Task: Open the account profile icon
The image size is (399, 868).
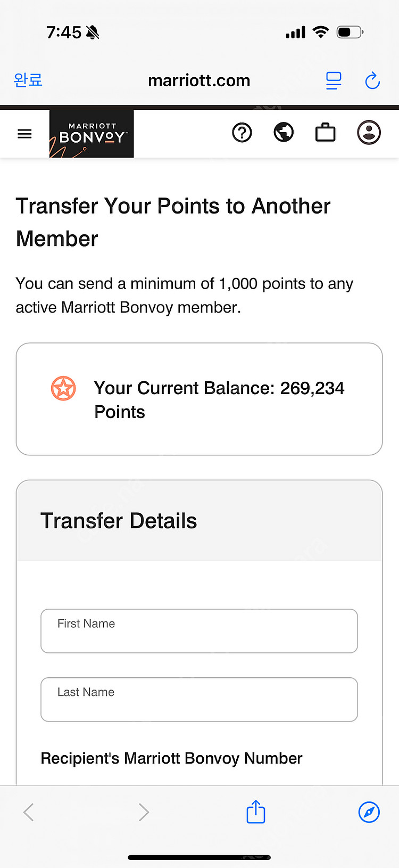Action: click(369, 133)
